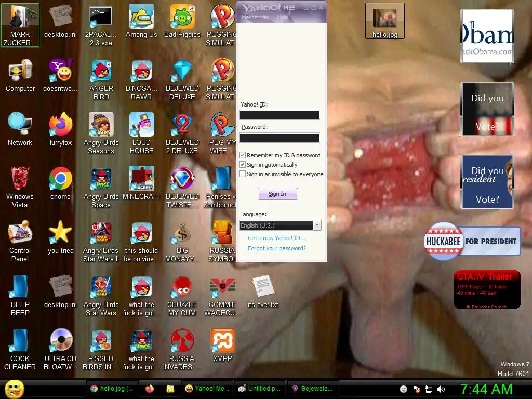Select the Angry Birds Seasons icon

pyautogui.click(x=101, y=134)
